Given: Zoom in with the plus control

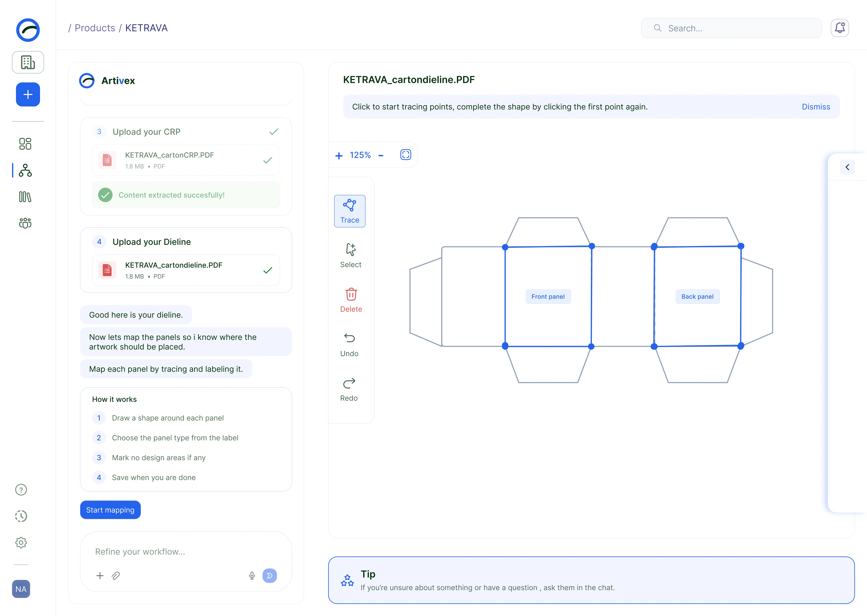Looking at the screenshot, I should [339, 156].
